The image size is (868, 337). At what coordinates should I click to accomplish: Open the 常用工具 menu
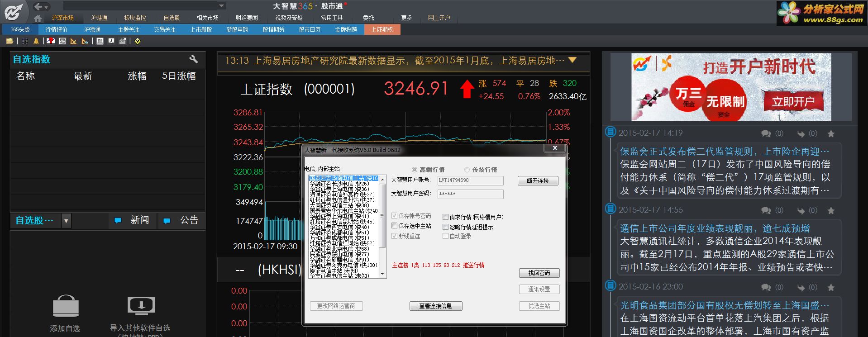coord(332,18)
